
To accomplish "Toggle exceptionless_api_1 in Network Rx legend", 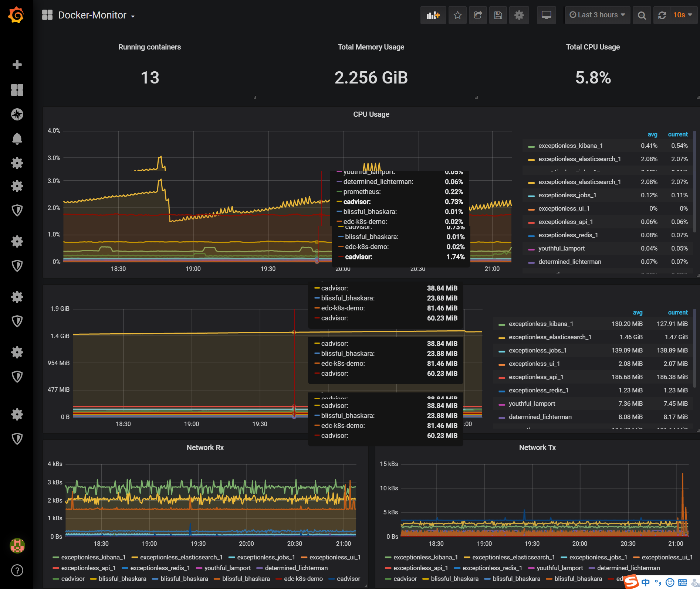I will coord(88,568).
